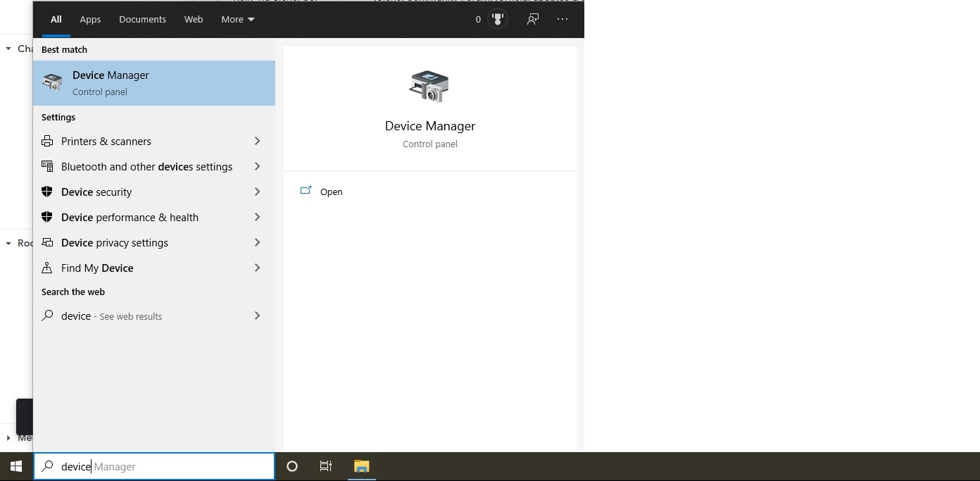This screenshot has height=481, width=980.
Task: Click the icon beside Device privacy settings
Action: pyautogui.click(x=47, y=243)
